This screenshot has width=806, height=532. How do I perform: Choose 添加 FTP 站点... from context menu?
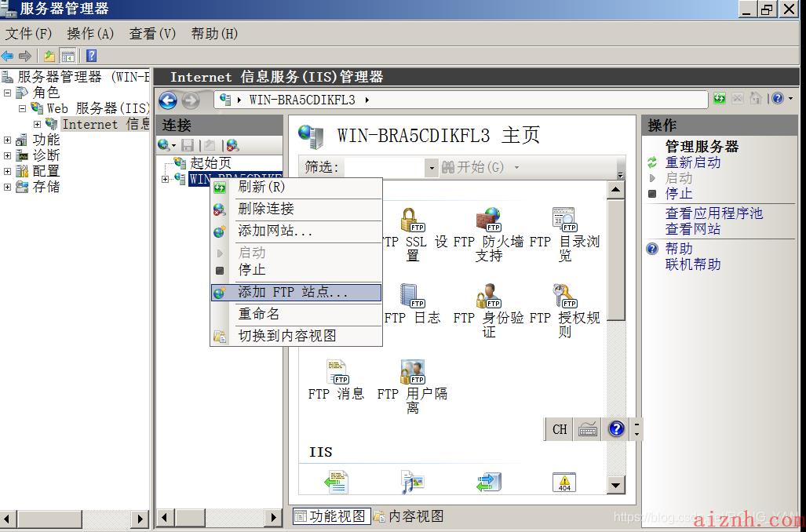point(297,293)
